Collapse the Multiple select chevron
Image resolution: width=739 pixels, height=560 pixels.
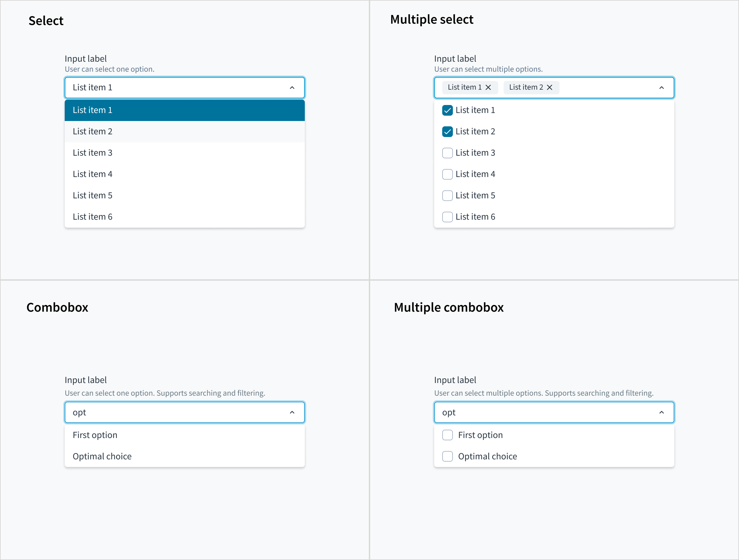(x=662, y=88)
